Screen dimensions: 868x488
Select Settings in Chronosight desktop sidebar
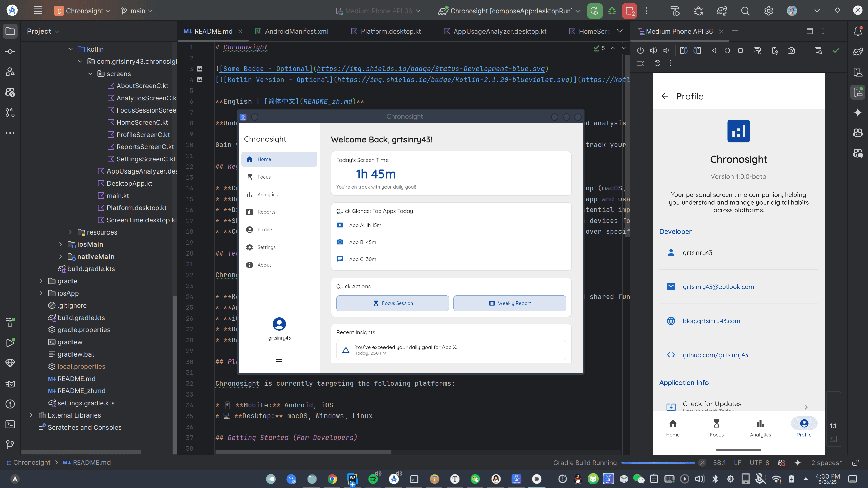(x=279, y=247)
